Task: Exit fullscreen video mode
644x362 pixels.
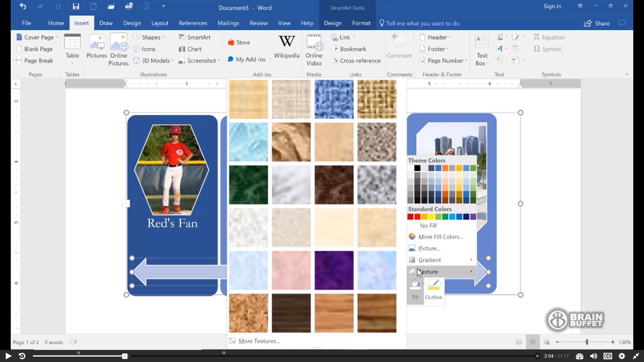Action: tap(636, 356)
